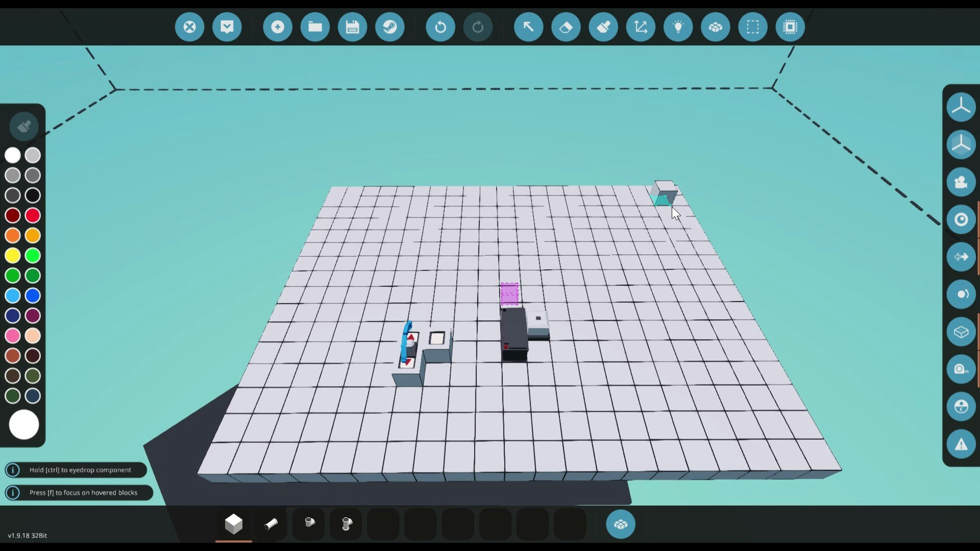Choose the eraser tool

coord(566,27)
